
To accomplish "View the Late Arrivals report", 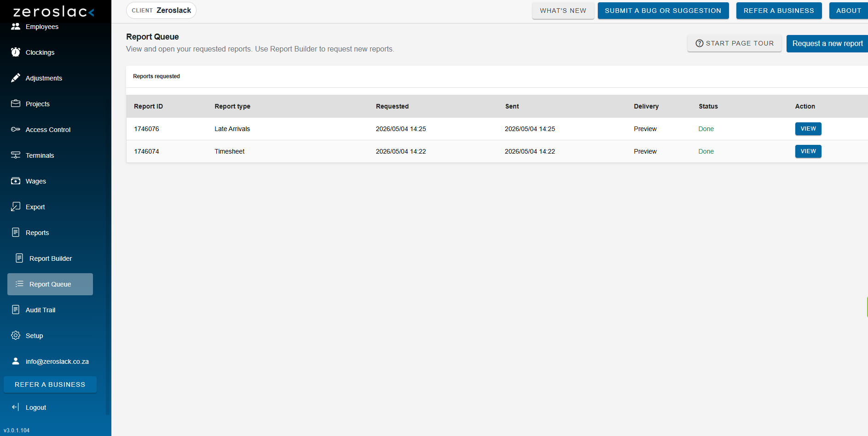I will 808,129.
